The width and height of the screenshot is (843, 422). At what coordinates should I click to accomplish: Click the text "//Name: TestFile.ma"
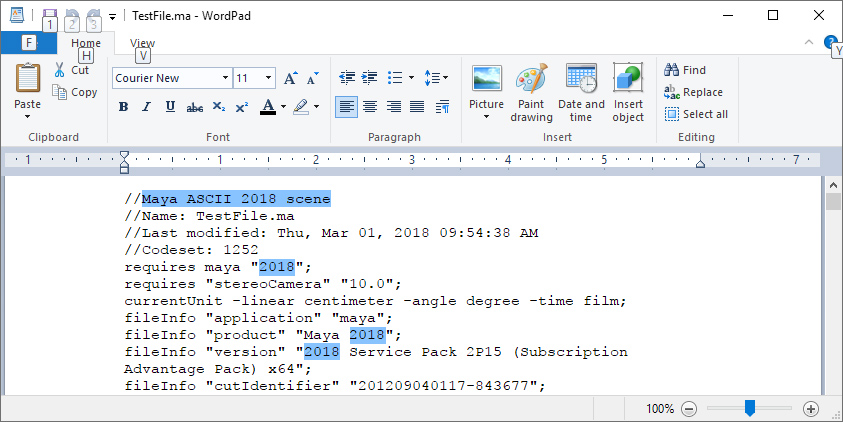pyautogui.click(x=209, y=216)
